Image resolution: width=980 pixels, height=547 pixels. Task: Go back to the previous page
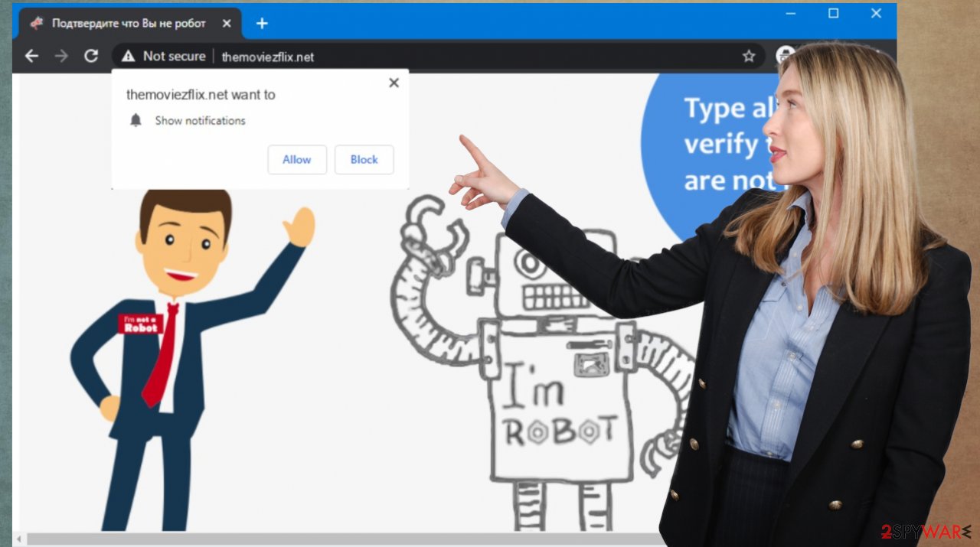31,56
